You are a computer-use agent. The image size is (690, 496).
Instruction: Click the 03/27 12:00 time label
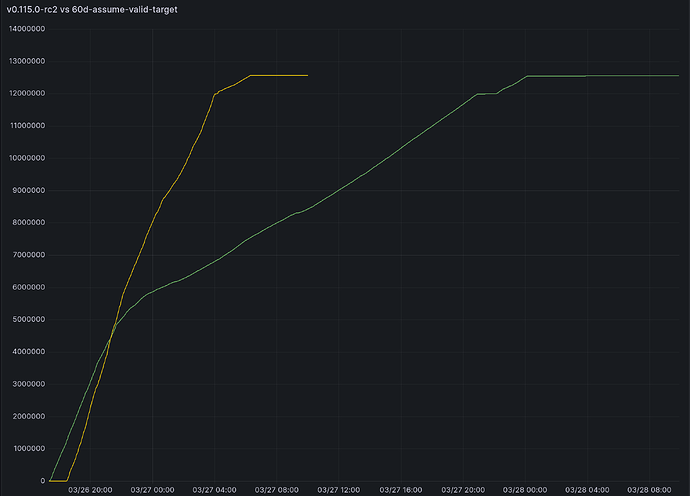point(338,490)
